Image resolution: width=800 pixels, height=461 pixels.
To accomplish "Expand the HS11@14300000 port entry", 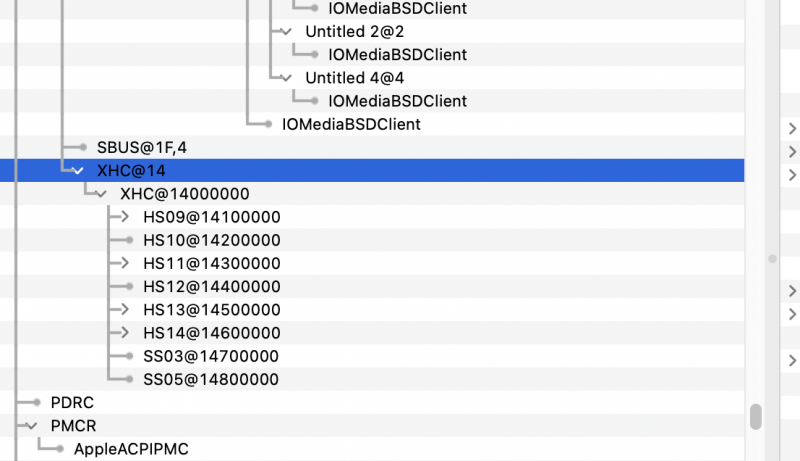I will coord(124,263).
